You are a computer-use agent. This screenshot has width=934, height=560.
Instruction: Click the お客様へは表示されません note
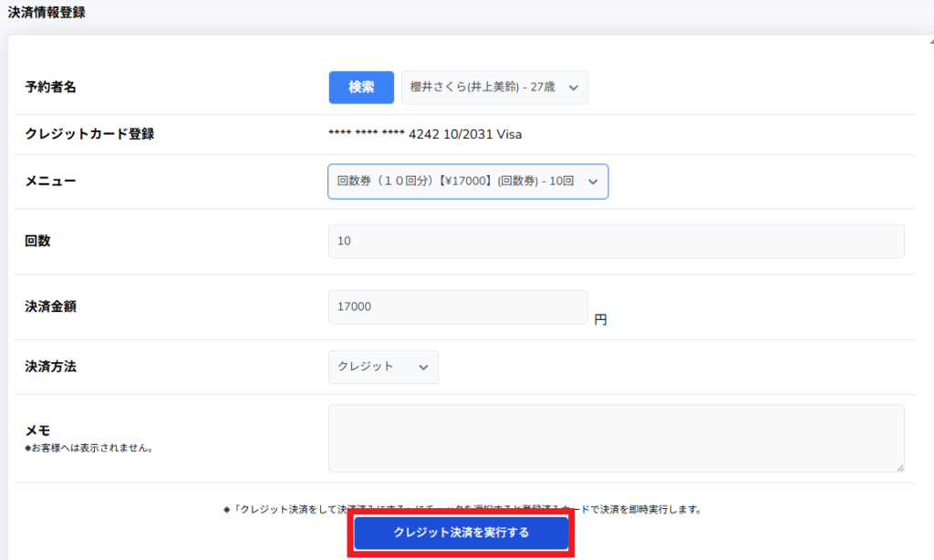tap(88, 448)
